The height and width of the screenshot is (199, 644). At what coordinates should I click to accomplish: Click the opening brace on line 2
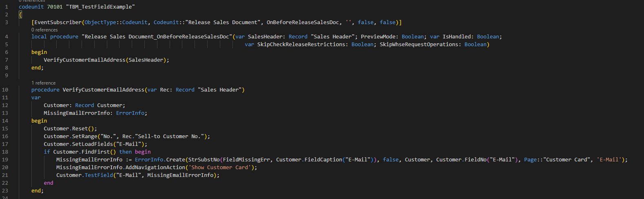(x=20, y=15)
